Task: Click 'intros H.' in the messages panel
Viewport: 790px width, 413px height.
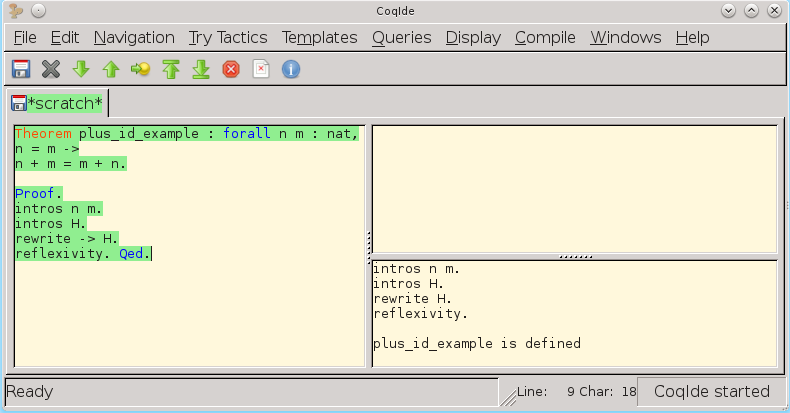Action: click(408, 284)
